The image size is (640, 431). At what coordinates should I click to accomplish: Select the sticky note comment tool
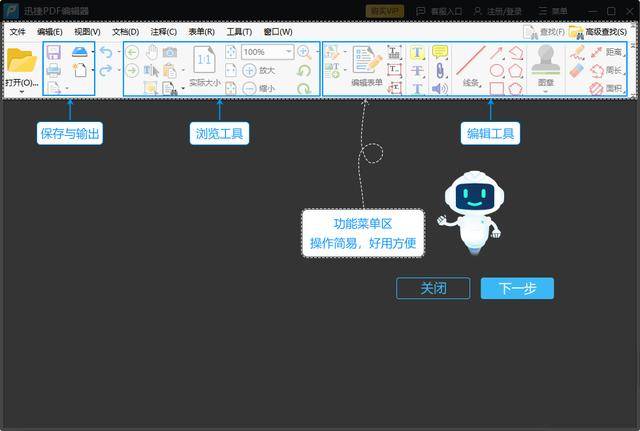click(439, 52)
